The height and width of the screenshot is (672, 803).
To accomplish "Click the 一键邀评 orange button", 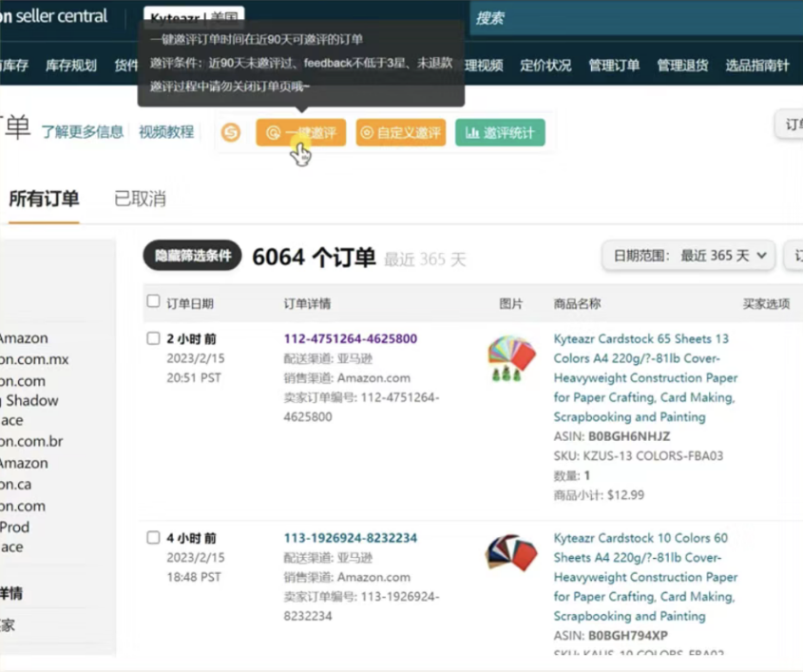I will point(301,133).
